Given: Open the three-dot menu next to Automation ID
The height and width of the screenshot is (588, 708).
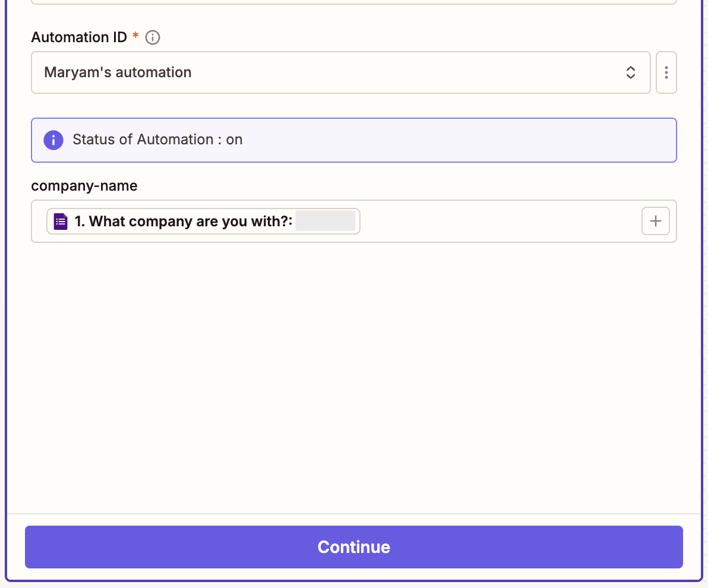Looking at the screenshot, I should point(666,72).
